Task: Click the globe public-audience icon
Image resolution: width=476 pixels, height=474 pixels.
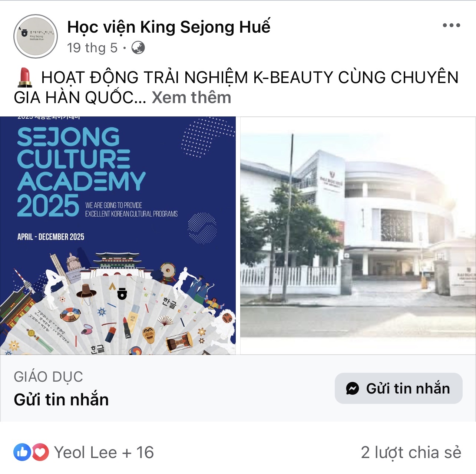Action: click(x=138, y=47)
